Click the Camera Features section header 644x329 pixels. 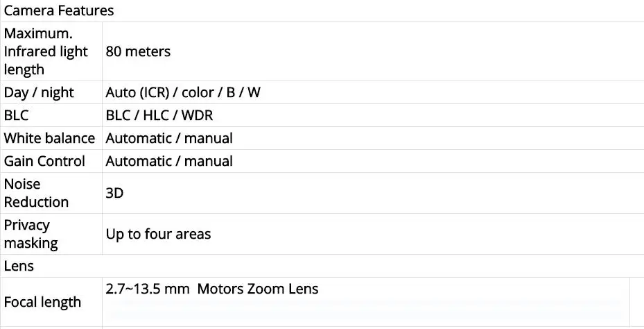point(59,10)
